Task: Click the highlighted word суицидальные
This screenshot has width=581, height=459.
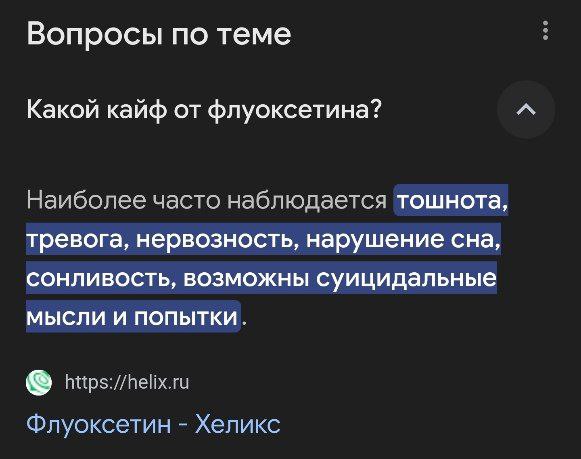Action: (406, 279)
